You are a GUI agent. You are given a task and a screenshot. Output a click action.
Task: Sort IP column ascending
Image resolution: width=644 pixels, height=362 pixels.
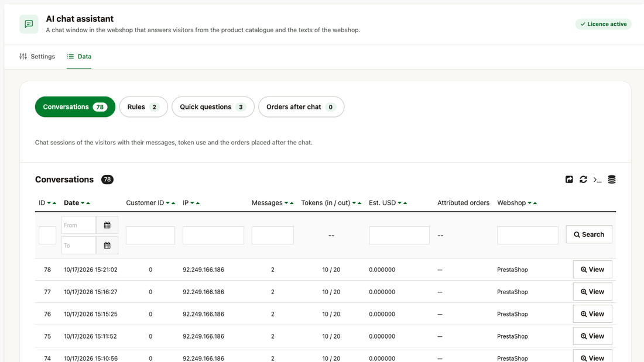[x=197, y=203]
